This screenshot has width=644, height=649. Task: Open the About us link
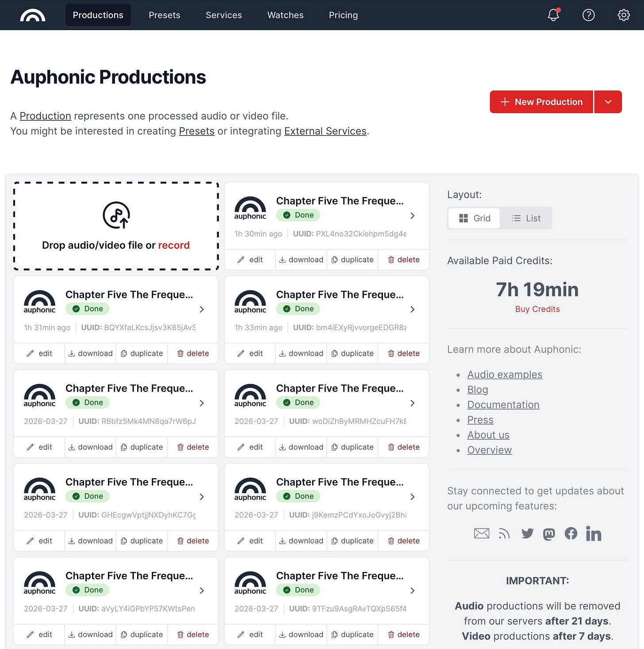pos(488,435)
